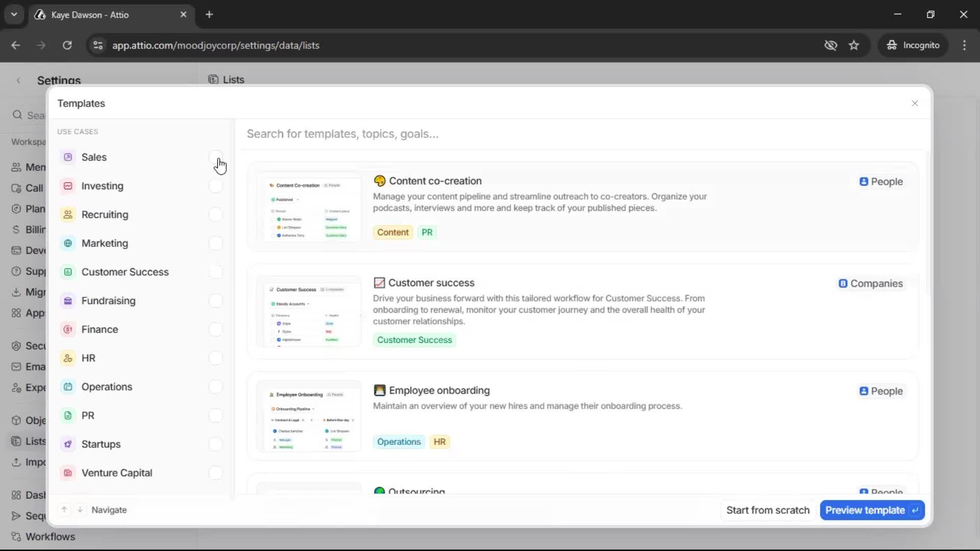Open Workflows from the sidebar icon
980x551 pixels.
pyautogui.click(x=16, y=536)
